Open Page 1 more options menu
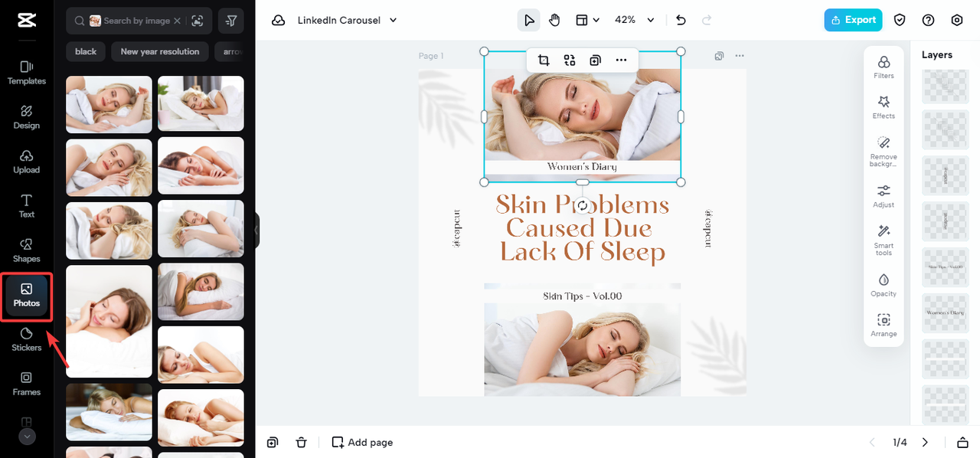980x458 pixels. pos(740,56)
